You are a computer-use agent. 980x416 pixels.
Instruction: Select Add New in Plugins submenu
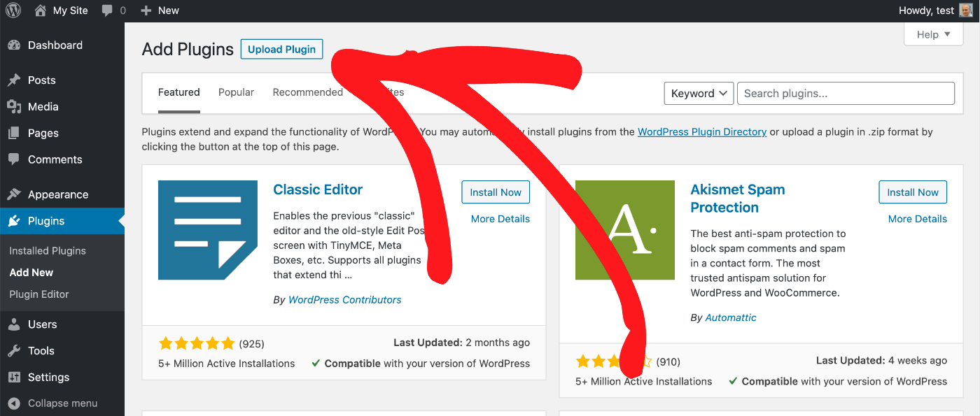click(31, 273)
